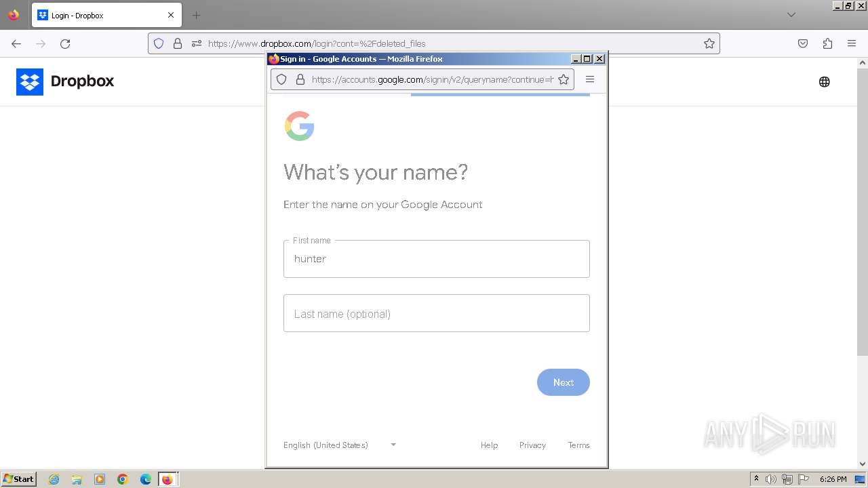Viewport: 868px width, 488px height.
Task: Open the English (United States) language dropdown
Action: coord(340,445)
